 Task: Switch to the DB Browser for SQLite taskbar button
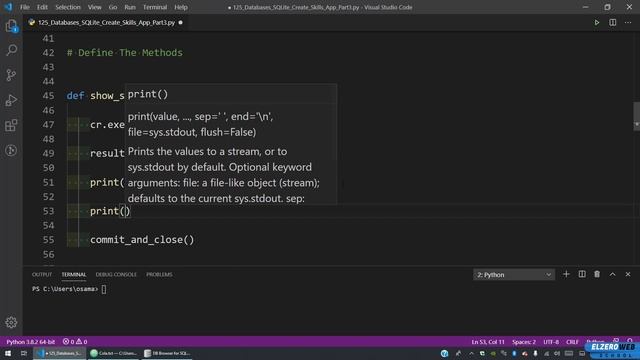coord(167,353)
